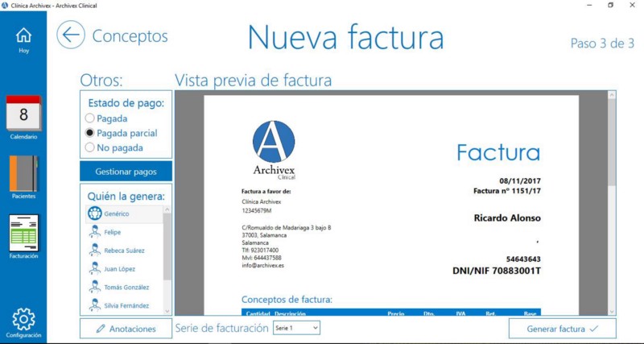Select the Pagada radio button
This screenshot has width=644, height=344.
(89, 118)
